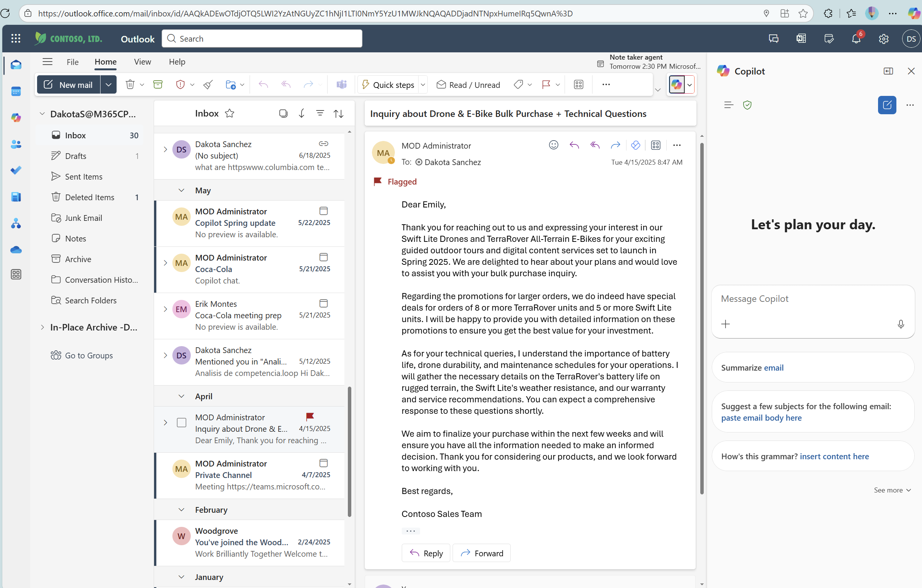Click Reply all icon in the message header
The height and width of the screenshot is (588, 922).
[x=595, y=145]
